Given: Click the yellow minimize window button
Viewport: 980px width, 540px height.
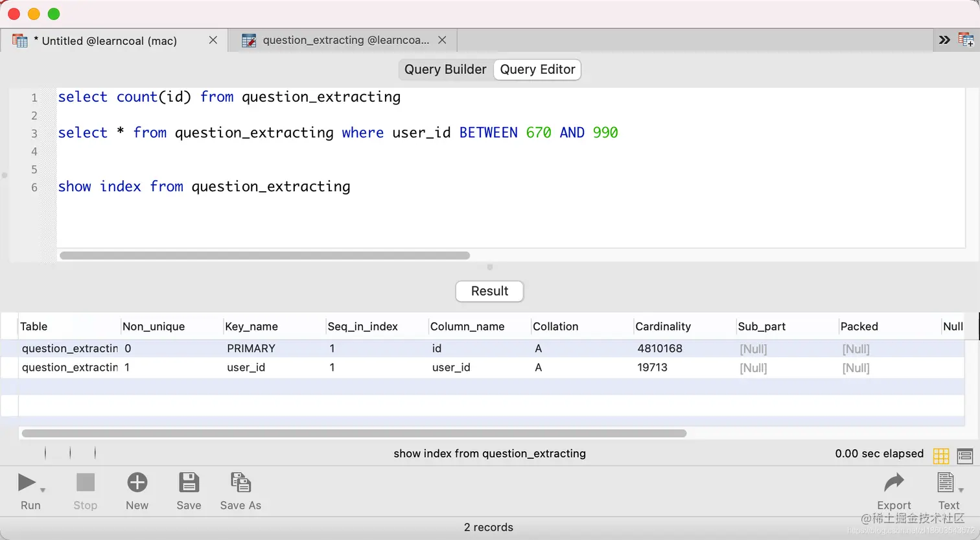Looking at the screenshot, I should pyautogui.click(x=34, y=14).
